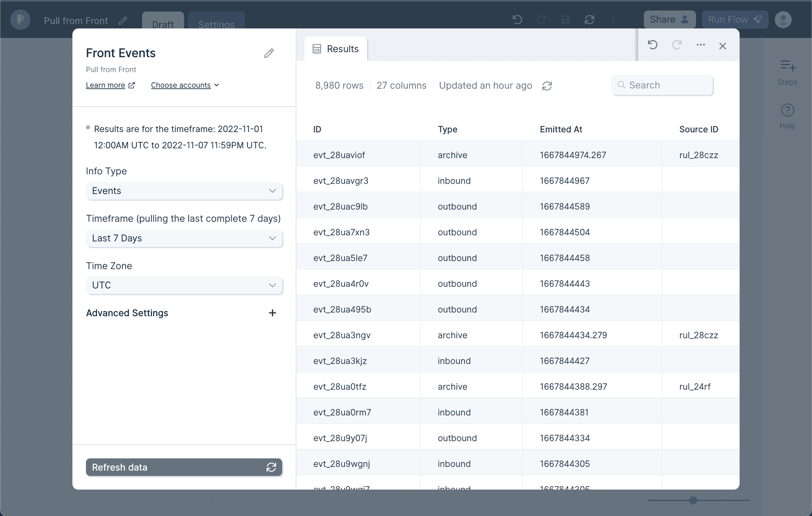
Task: Select cell evt_28uaviof
Action: click(358, 155)
